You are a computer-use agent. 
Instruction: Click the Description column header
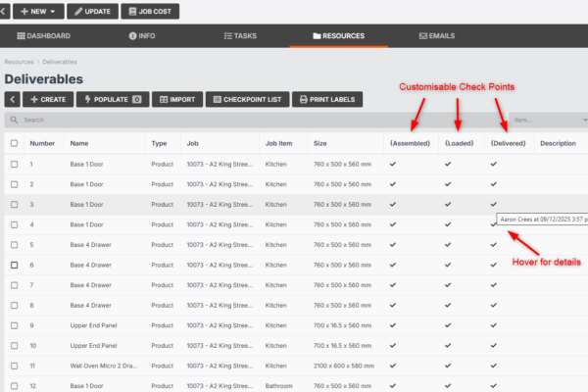(558, 143)
